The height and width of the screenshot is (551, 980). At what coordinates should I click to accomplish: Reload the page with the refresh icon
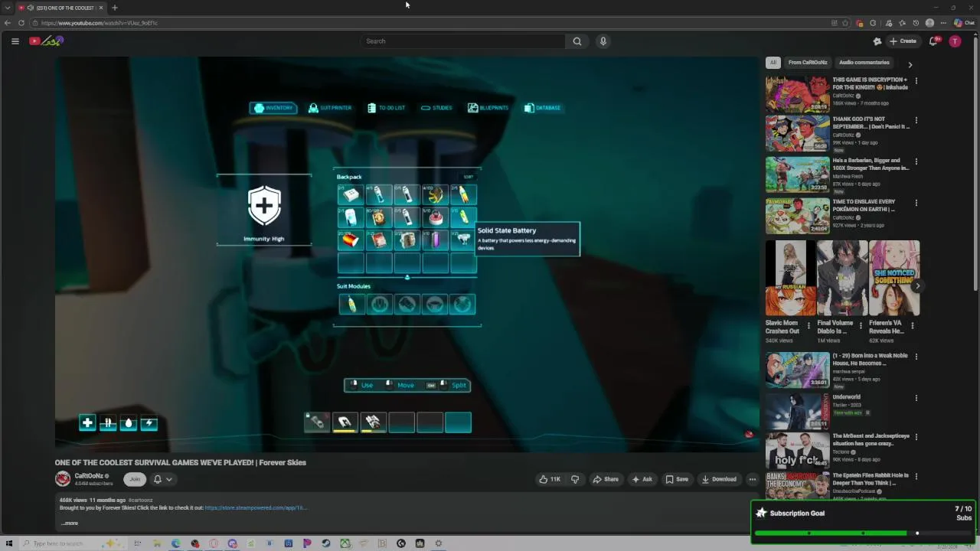coord(21,23)
